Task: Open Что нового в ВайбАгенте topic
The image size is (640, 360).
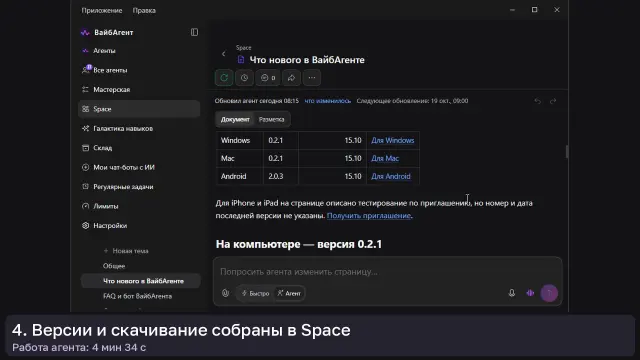Action: point(141,281)
